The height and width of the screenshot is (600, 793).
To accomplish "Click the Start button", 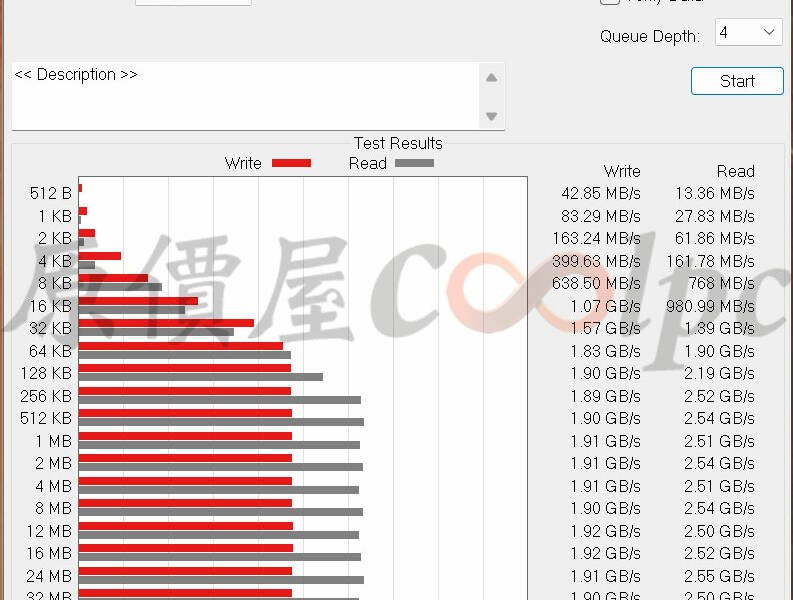I will tap(737, 81).
